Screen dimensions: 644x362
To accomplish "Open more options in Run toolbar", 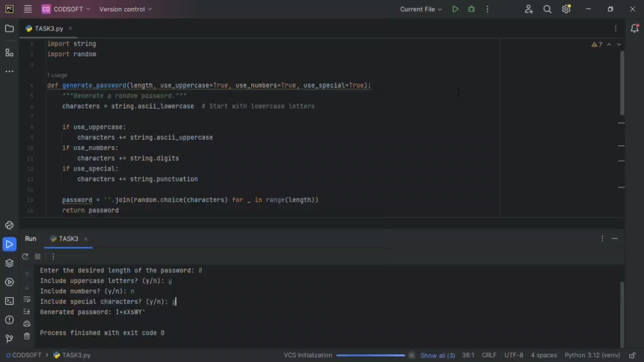I will pyautogui.click(x=53, y=256).
